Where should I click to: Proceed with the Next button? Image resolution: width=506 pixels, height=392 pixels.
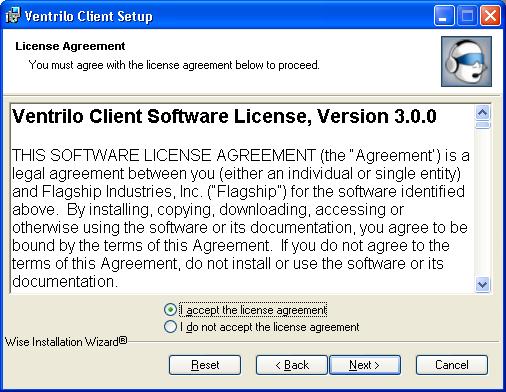point(365,365)
